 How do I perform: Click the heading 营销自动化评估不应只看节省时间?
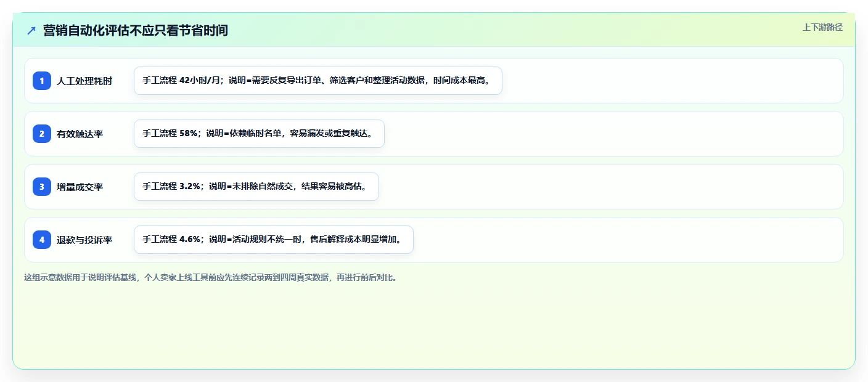pos(136,30)
